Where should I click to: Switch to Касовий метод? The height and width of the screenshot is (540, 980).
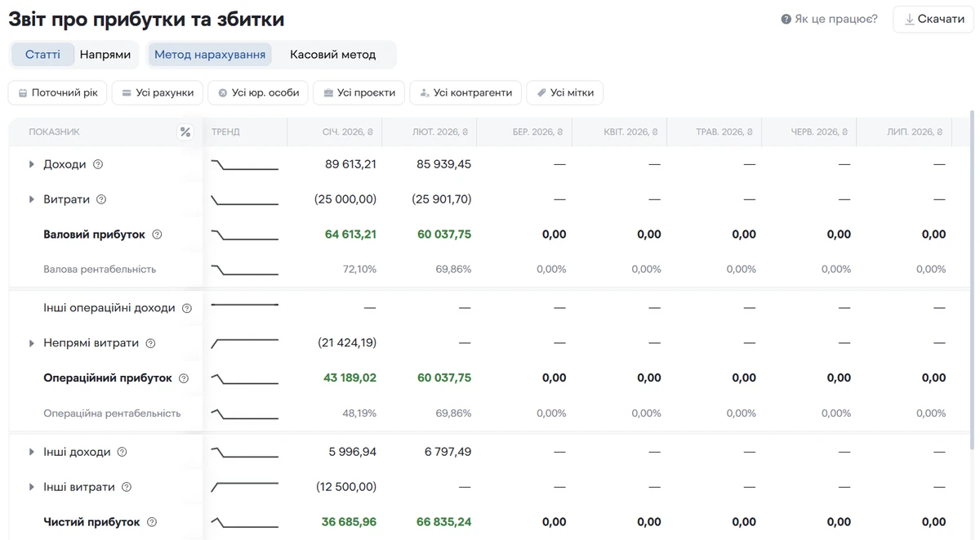tap(332, 55)
